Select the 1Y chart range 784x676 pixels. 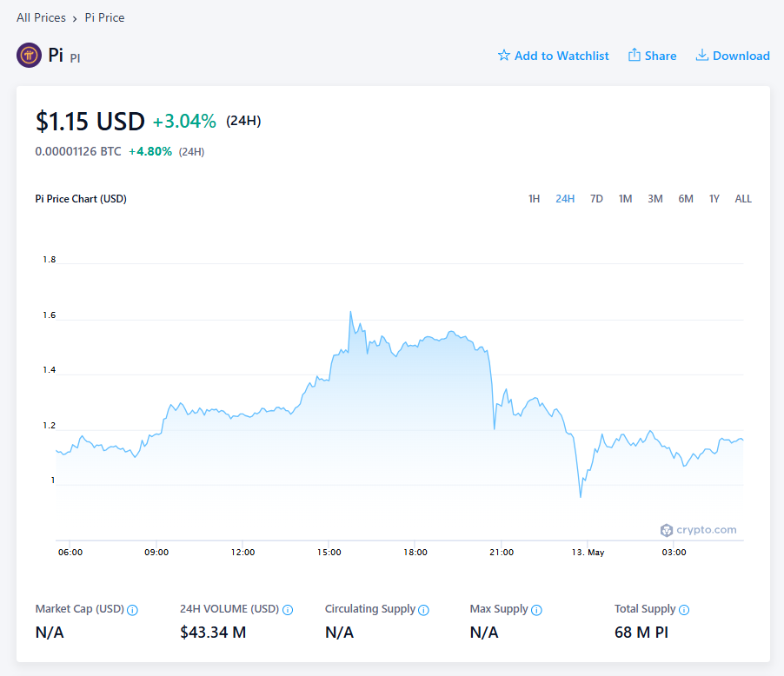tap(714, 199)
